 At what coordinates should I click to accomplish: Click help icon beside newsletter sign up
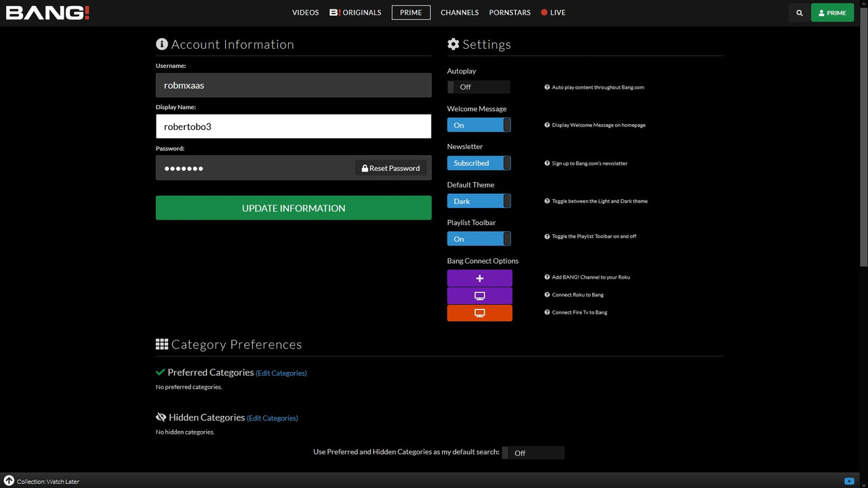click(x=547, y=163)
